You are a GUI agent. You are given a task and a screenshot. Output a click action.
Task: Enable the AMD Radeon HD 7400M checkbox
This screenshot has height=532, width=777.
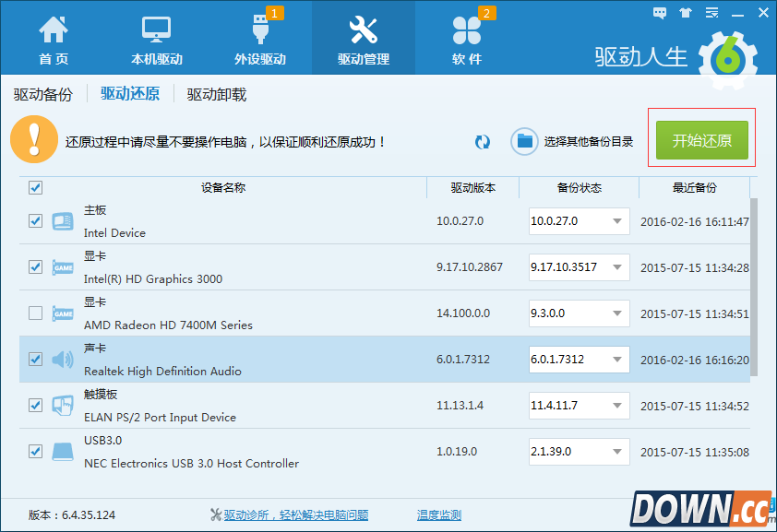click(36, 313)
